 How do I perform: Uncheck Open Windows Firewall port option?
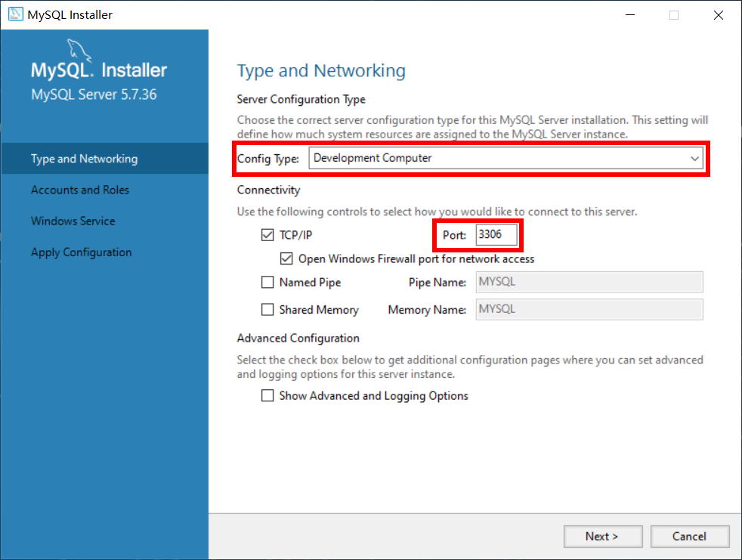coord(286,258)
